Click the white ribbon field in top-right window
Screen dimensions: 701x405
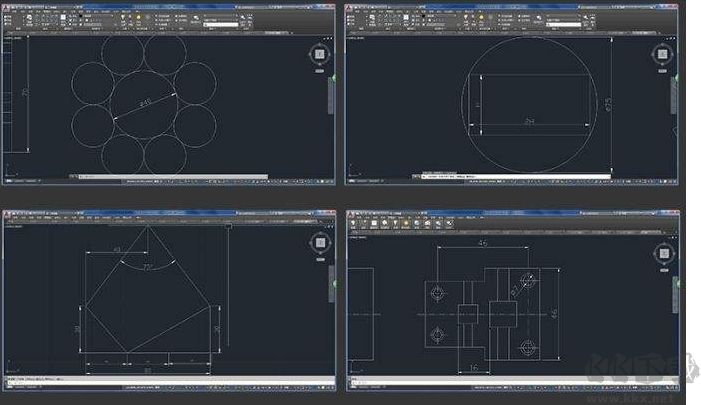click(x=564, y=25)
